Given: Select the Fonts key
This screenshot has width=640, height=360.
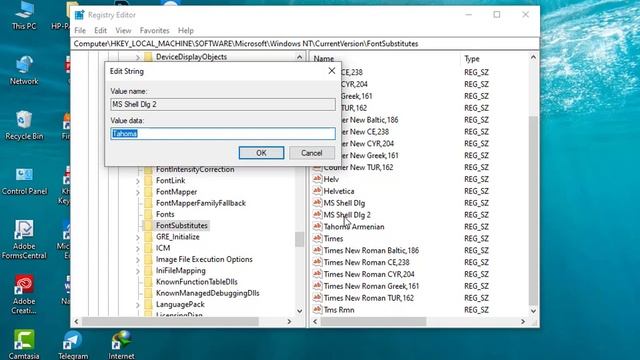Looking at the screenshot, I should click(x=165, y=214).
